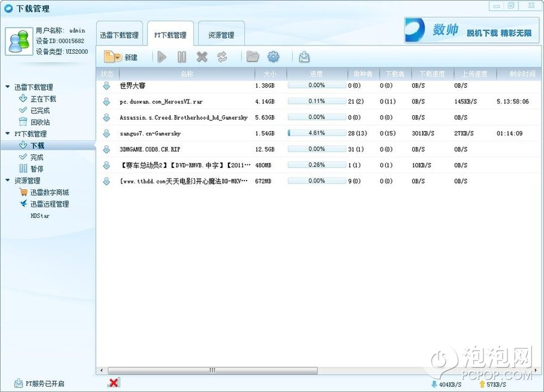Click the inbox download toolbar icon
This screenshot has height=392, width=544.
pyautogui.click(x=304, y=57)
